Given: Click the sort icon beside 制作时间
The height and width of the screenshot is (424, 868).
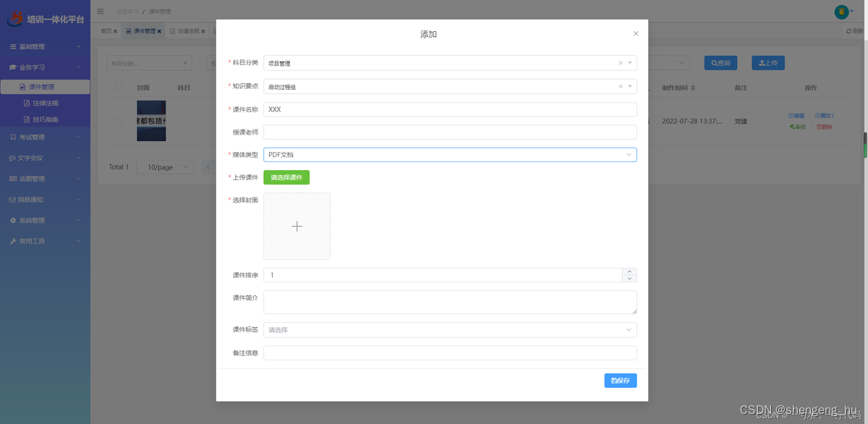Looking at the screenshot, I should point(693,88).
